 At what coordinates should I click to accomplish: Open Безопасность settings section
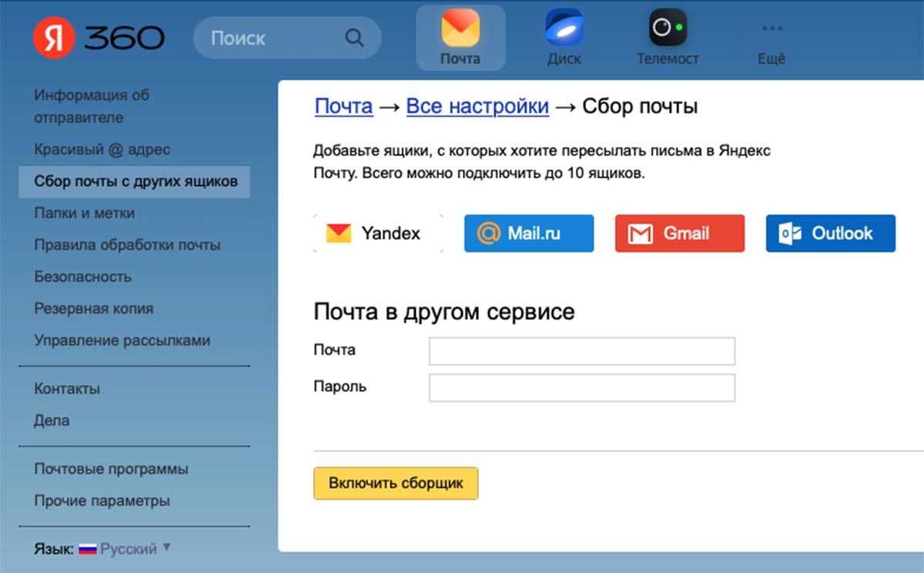82,276
